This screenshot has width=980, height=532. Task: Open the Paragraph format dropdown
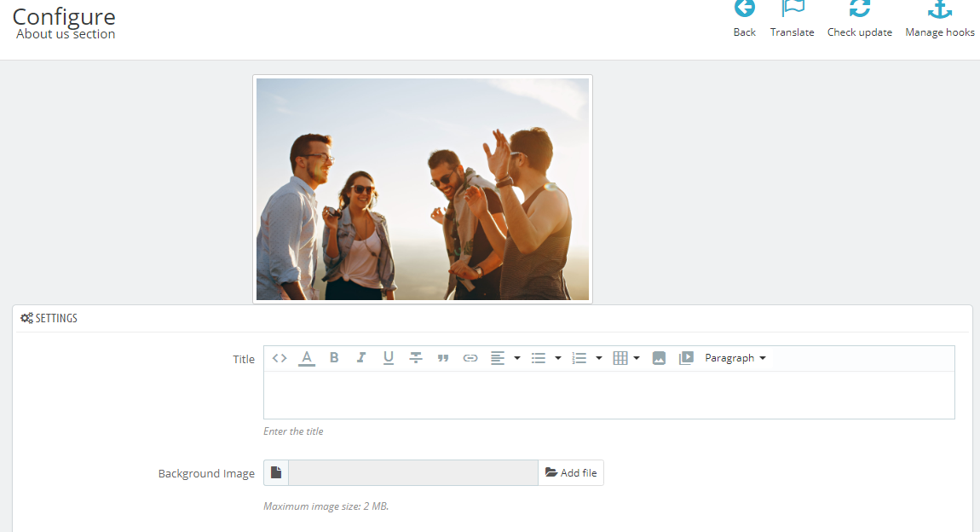[735, 358]
